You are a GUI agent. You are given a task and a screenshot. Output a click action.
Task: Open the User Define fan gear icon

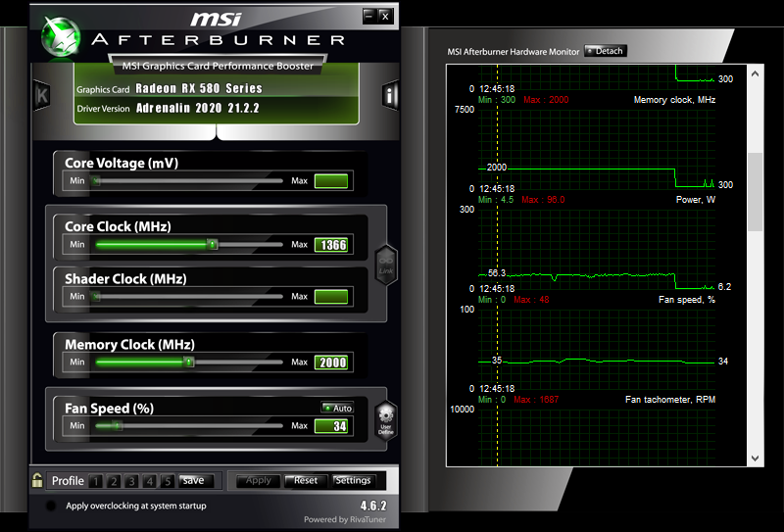pyautogui.click(x=385, y=420)
